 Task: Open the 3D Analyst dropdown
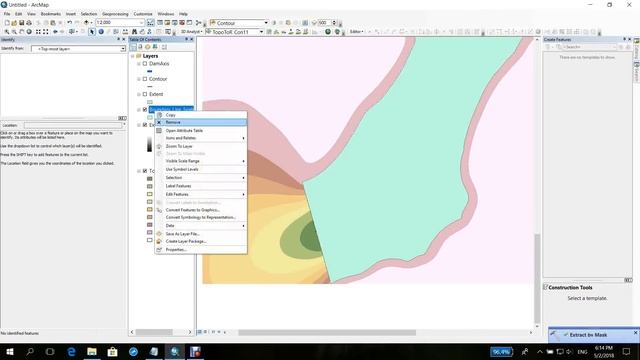coord(191,32)
